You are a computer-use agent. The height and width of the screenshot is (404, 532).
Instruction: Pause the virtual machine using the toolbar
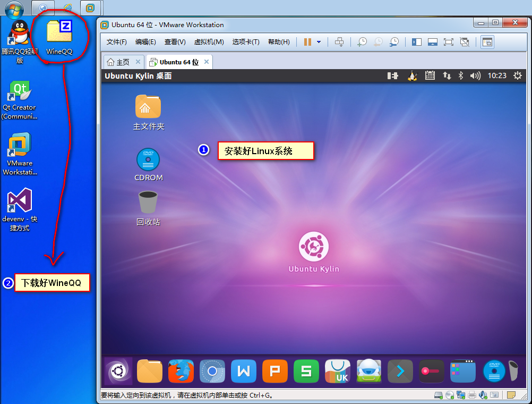(307, 41)
